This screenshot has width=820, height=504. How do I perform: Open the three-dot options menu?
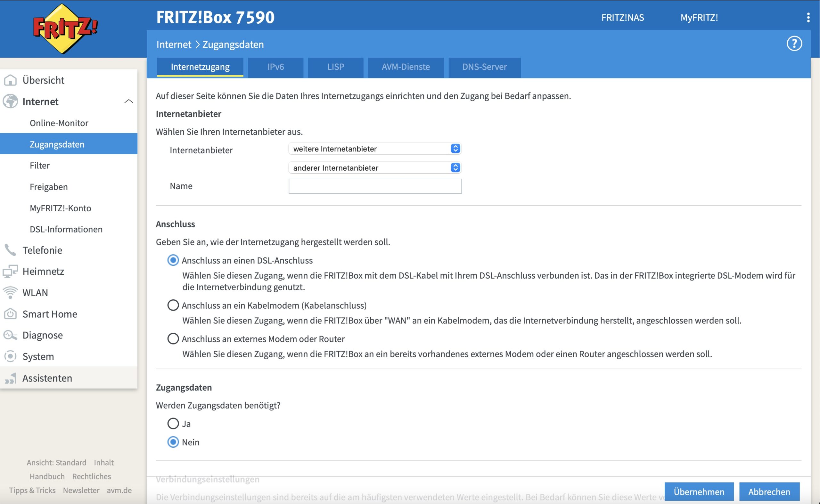808,18
